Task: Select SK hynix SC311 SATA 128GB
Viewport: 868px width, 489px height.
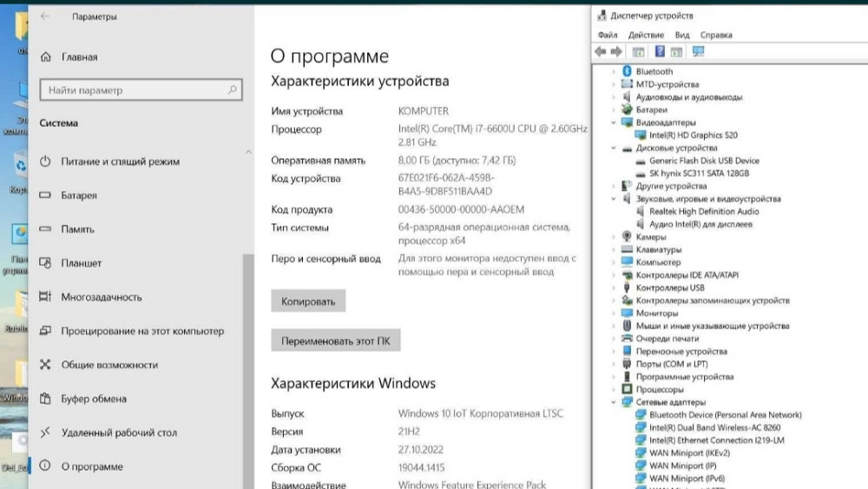Action: click(x=699, y=174)
